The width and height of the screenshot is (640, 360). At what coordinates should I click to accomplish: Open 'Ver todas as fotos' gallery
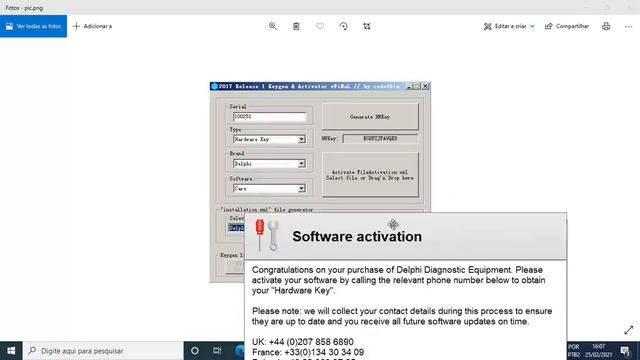33,26
